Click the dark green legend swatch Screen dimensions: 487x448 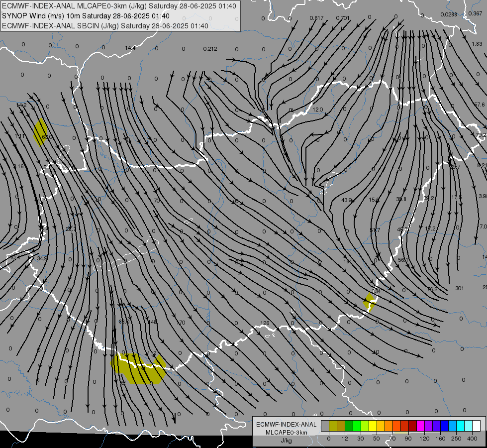point(349,426)
